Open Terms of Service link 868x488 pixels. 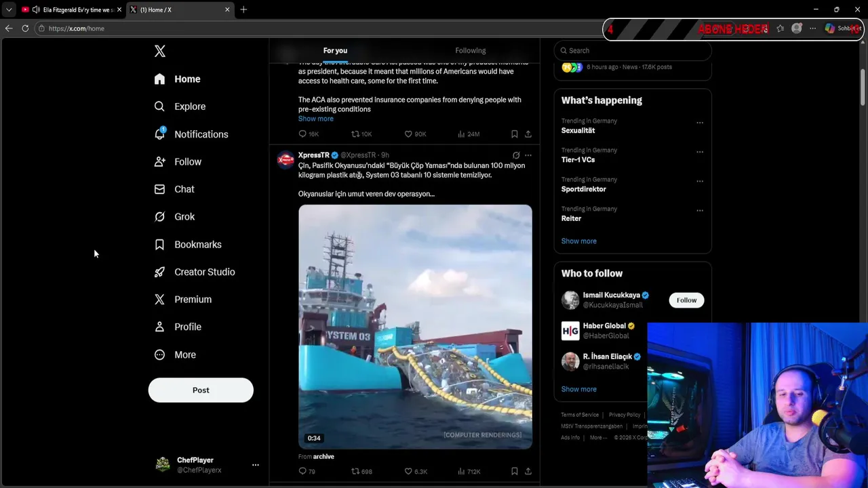(x=580, y=415)
